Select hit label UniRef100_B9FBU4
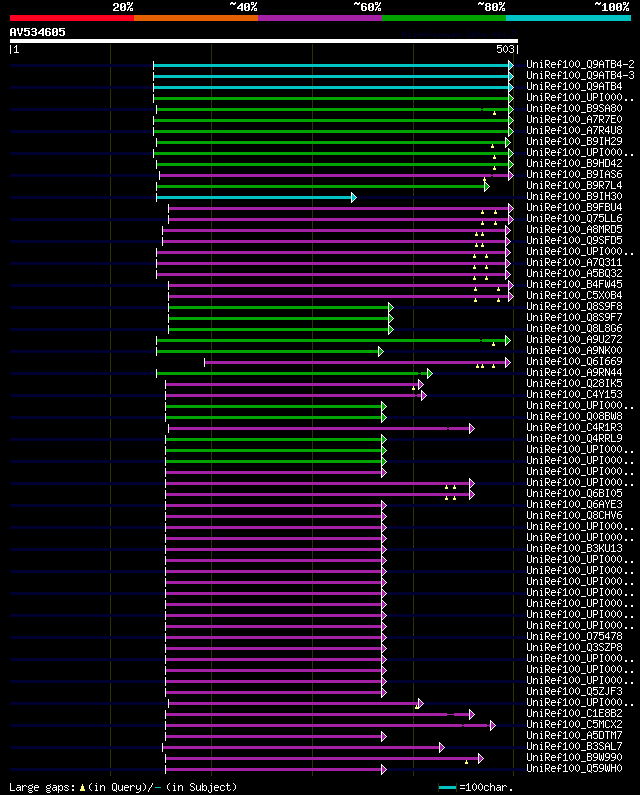The image size is (640, 795). tap(574, 207)
